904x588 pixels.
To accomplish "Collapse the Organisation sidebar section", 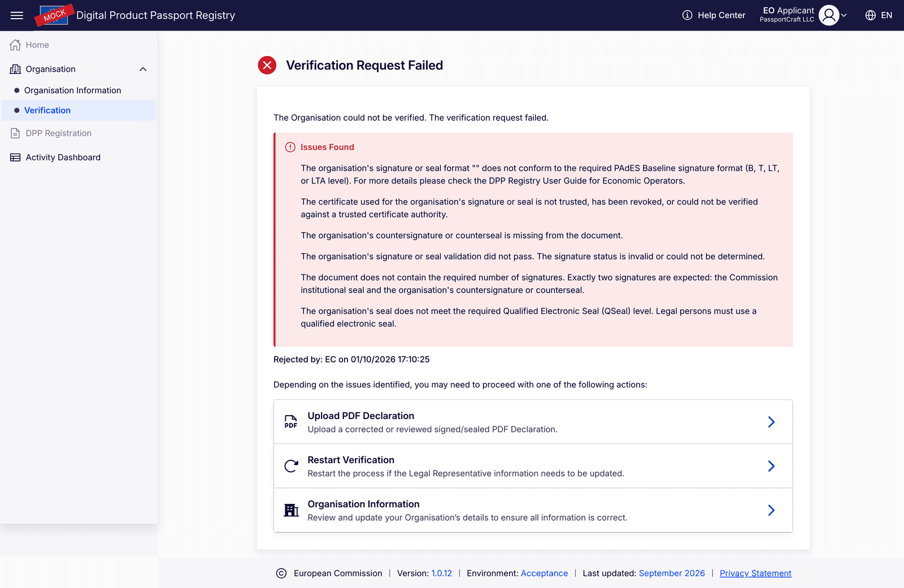I will [143, 69].
